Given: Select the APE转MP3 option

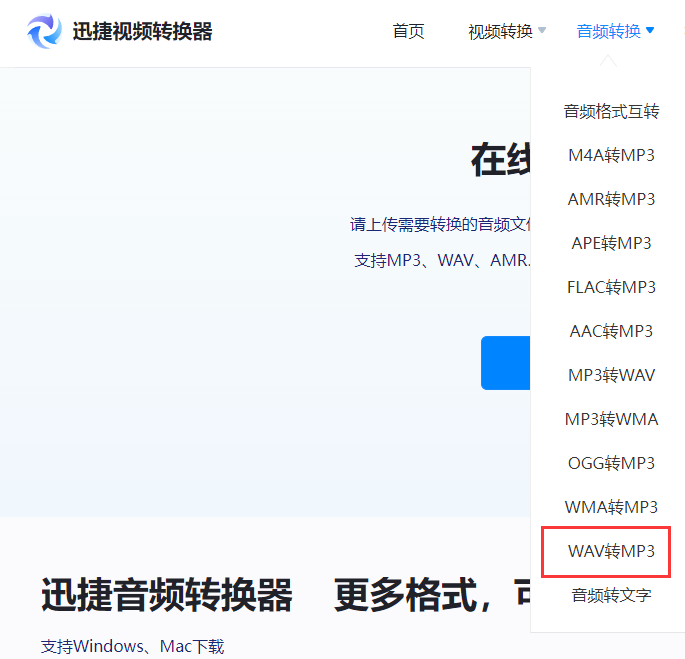Looking at the screenshot, I should [611, 243].
